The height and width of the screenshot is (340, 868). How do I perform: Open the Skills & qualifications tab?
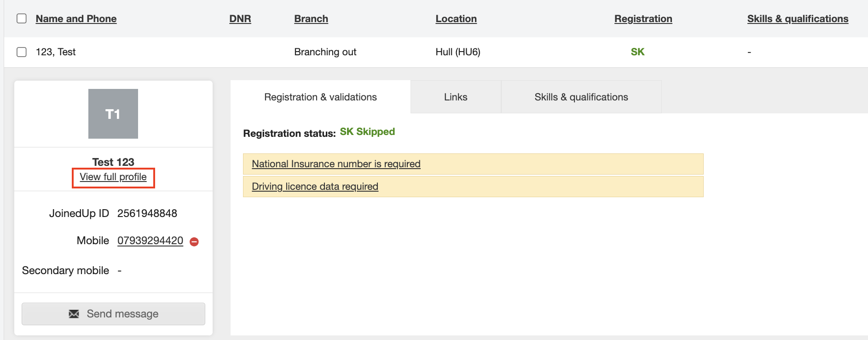click(x=581, y=97)
